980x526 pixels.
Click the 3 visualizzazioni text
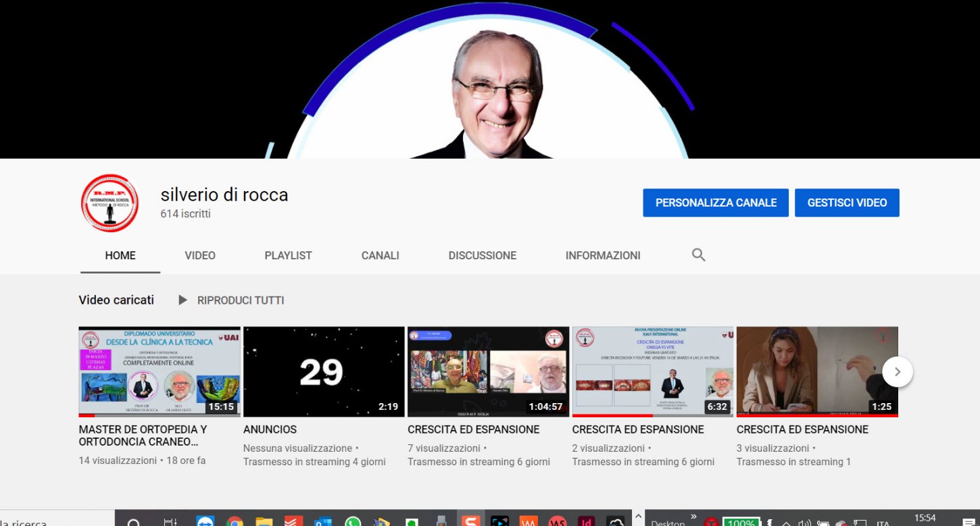(x=773, y=448)
